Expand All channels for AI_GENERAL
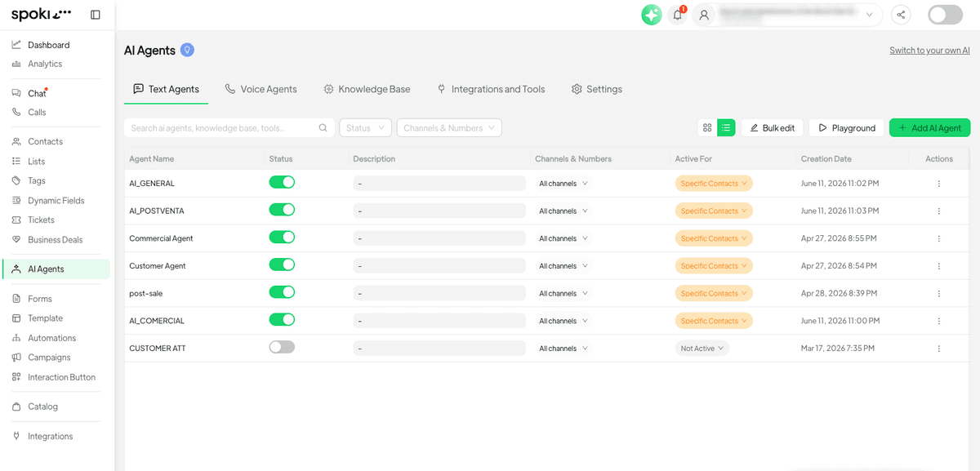This screenshot has height=471, width=980. point(563,184)
